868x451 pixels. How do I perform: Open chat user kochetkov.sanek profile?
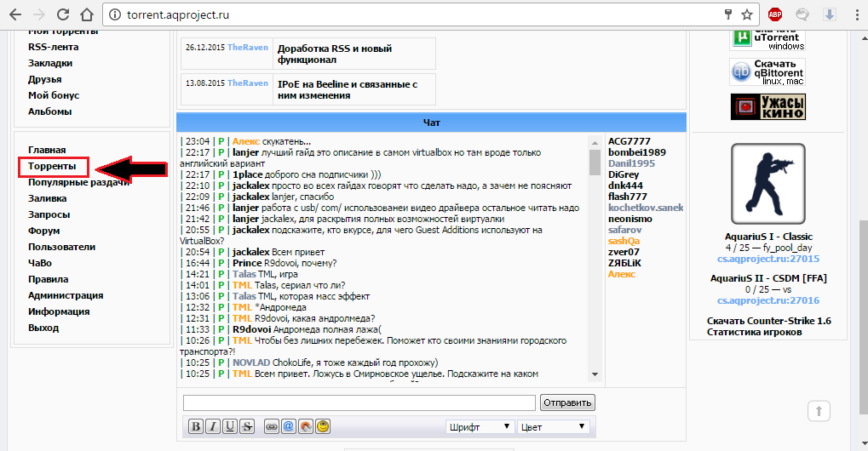tap(646, 208)
